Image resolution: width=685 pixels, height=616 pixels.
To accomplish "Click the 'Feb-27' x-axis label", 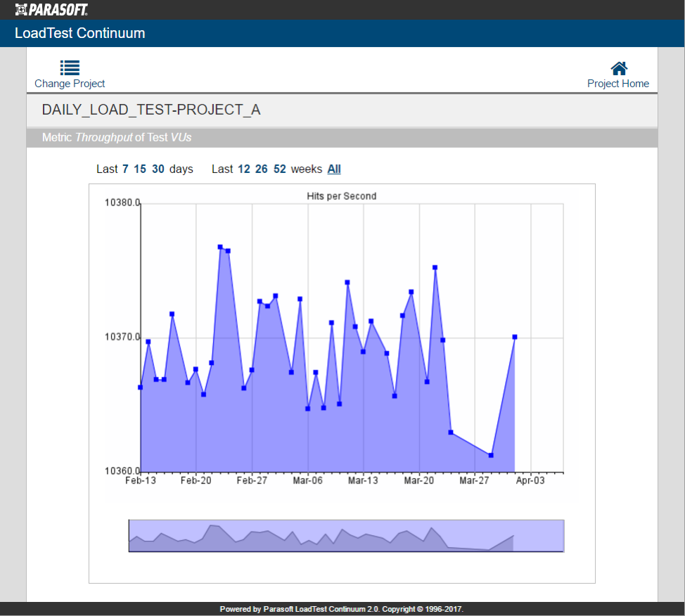I will pos(252,480).
